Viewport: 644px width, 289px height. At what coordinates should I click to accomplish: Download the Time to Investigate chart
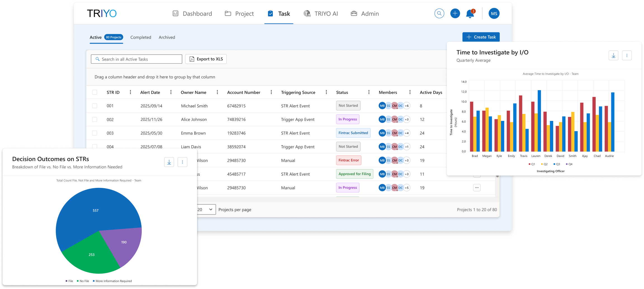pos(613,56)
